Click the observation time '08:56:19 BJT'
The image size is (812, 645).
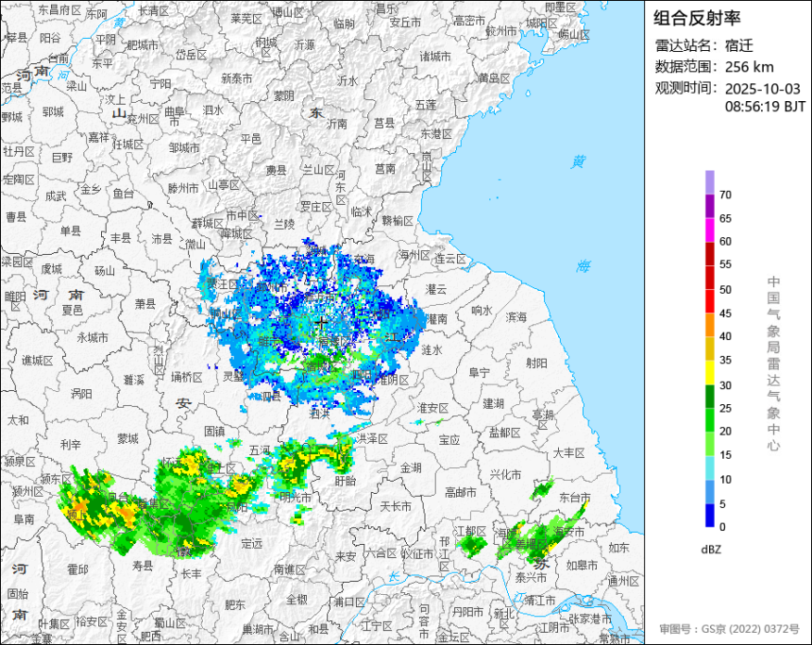[x=765, y=106]
